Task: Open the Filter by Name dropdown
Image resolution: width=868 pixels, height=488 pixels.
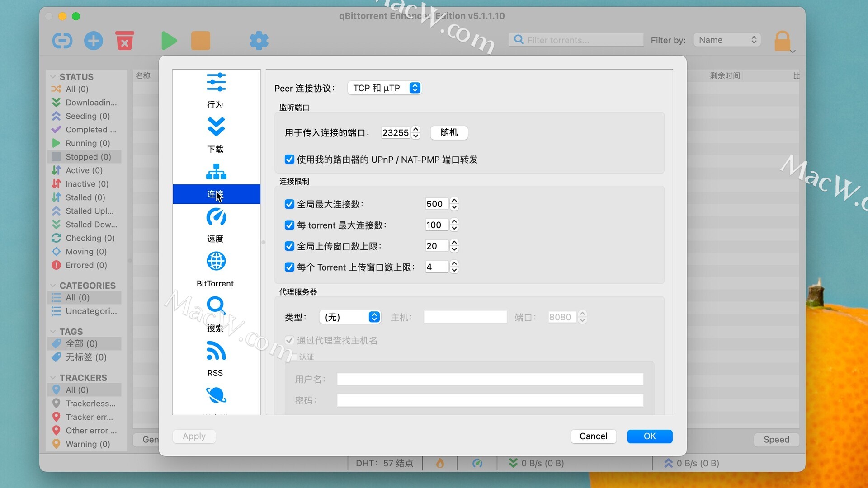Action: point(727,40)
